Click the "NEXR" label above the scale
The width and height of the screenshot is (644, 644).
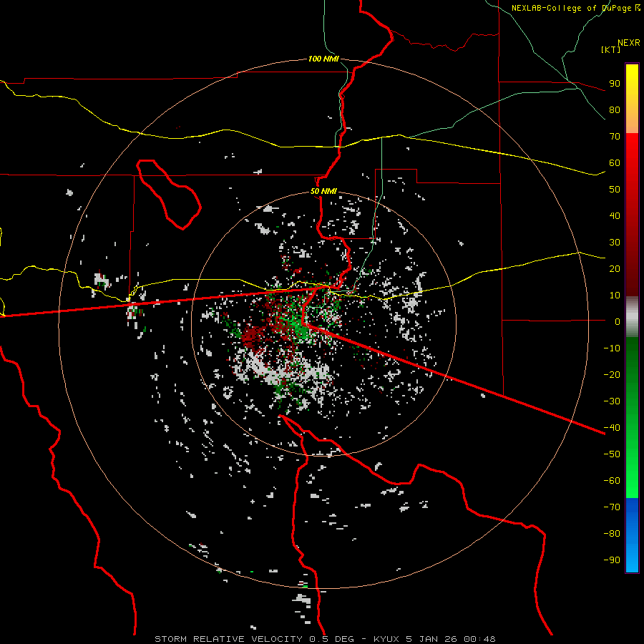[628, 43]
